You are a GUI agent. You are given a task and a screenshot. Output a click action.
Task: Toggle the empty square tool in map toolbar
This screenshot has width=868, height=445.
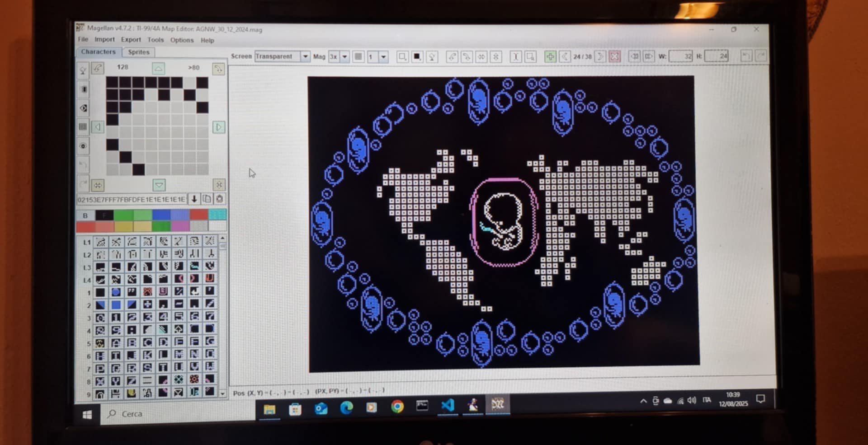[402, 56]
